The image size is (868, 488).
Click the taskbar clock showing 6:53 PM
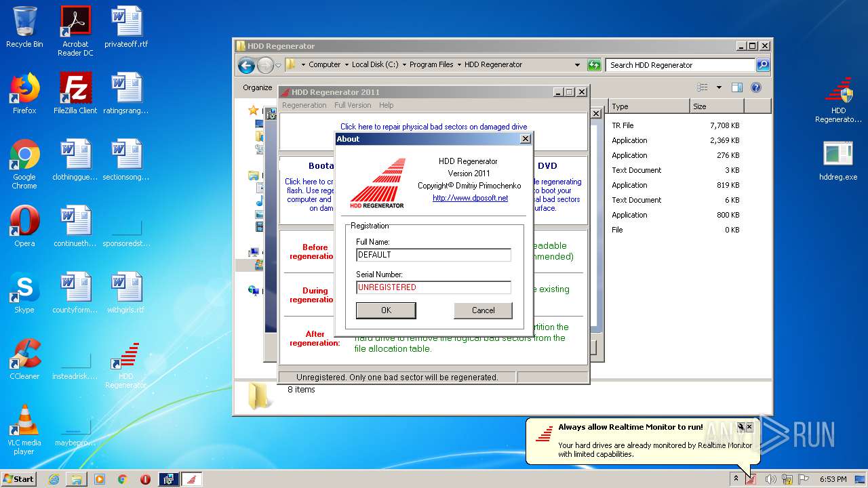point(833,479)
